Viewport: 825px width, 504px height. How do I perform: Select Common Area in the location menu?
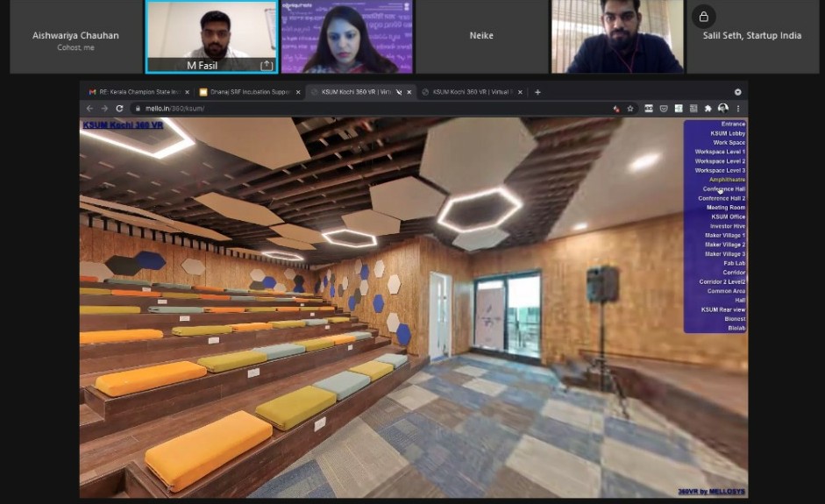pyautogui.click(x=726, y=291)
